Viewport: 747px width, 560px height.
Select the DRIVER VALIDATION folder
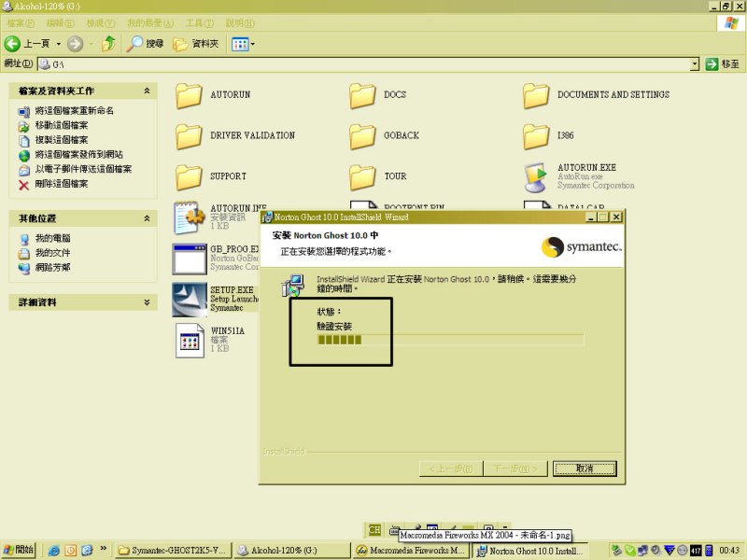point(189,136)
